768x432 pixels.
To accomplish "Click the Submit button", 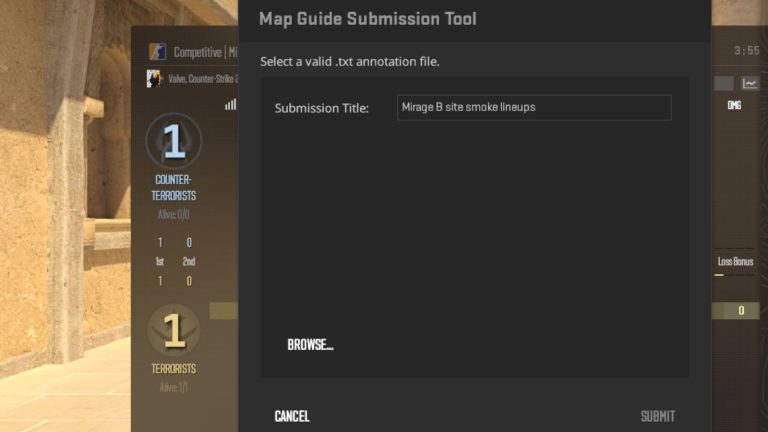I will point(658,416).
